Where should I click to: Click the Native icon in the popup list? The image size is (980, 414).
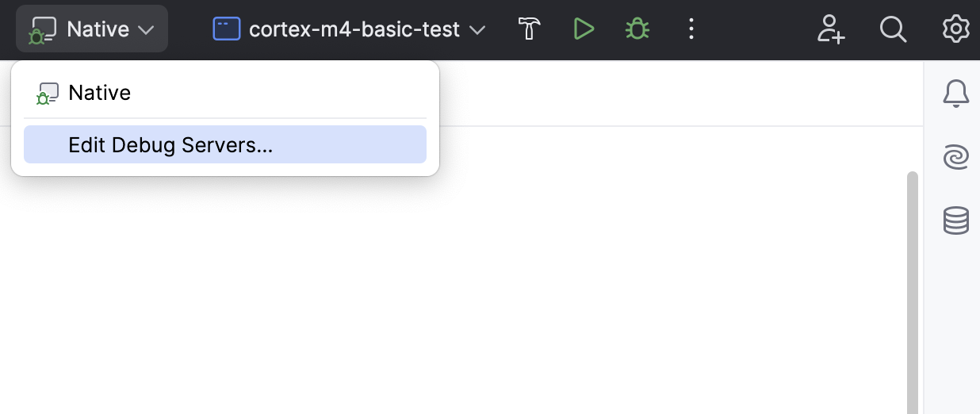point(48,94)
